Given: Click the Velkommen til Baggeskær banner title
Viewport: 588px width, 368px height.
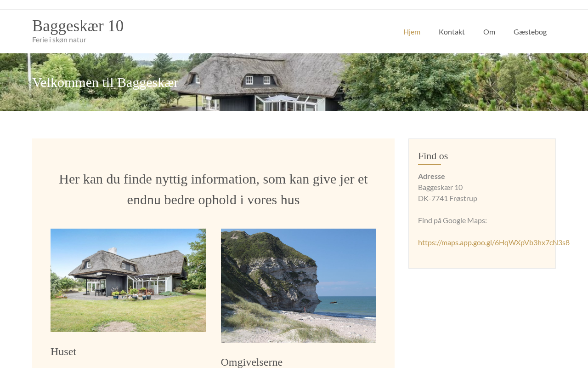Looking at the screenshot, I should [x=105, y=82].
